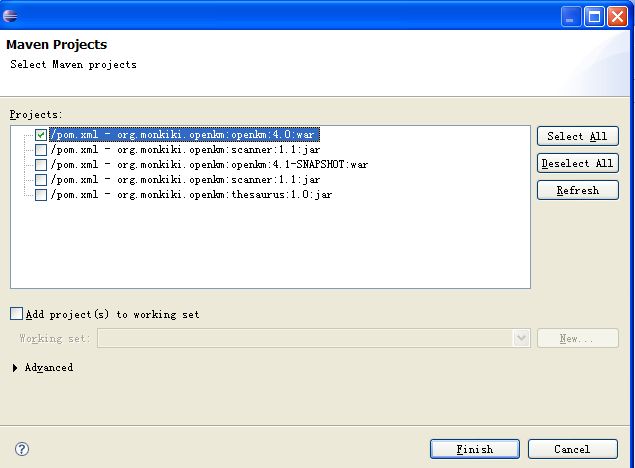Refresh the projects list
This screenshot has width=635, height=468.
[x=577, y=190]
